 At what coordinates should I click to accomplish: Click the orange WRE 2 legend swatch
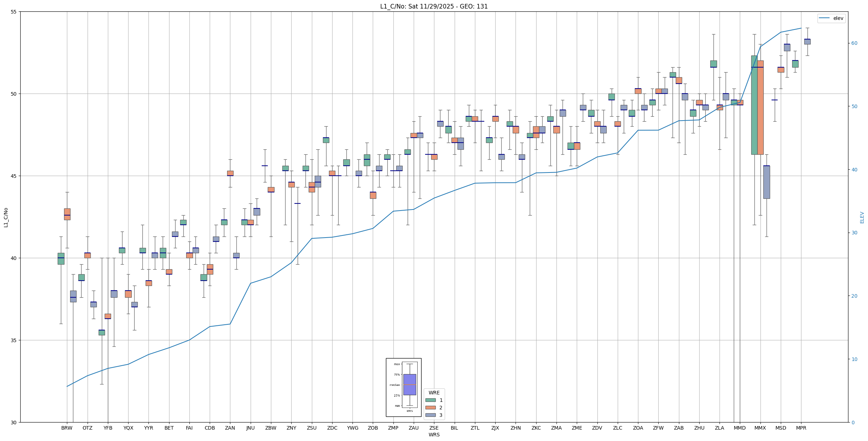pos(430,408)
